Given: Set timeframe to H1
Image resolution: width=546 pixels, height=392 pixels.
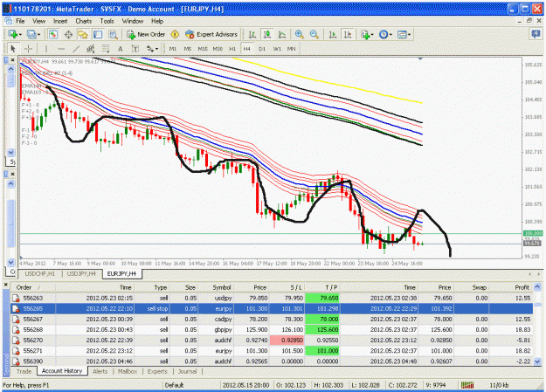Looking at the screenshot, I should 232,49.
